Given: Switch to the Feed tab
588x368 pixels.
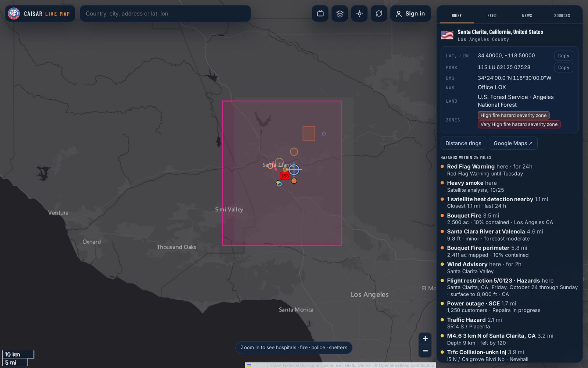Looking at the screenshot, I should (x=492, y=15).
